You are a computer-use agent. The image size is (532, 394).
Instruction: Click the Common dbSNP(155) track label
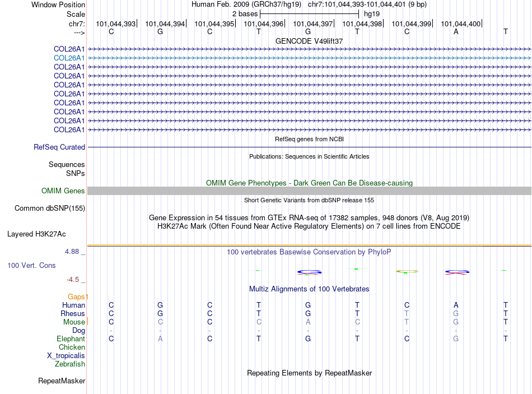[x=50, y=208]
